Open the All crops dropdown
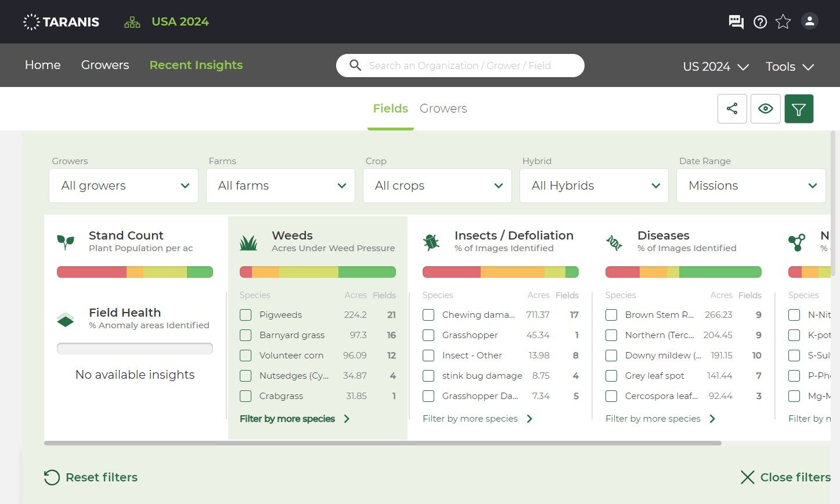The width and height of the screenshot is (840, 504). [x=437, y=186]
